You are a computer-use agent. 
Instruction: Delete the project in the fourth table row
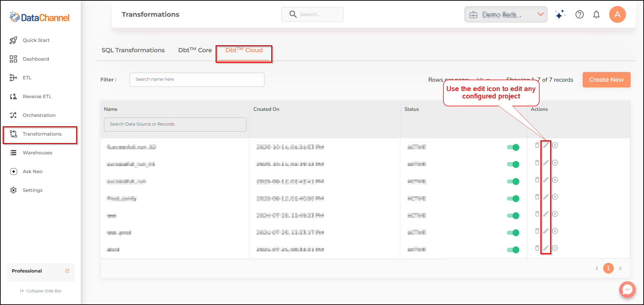click(537, 197)
